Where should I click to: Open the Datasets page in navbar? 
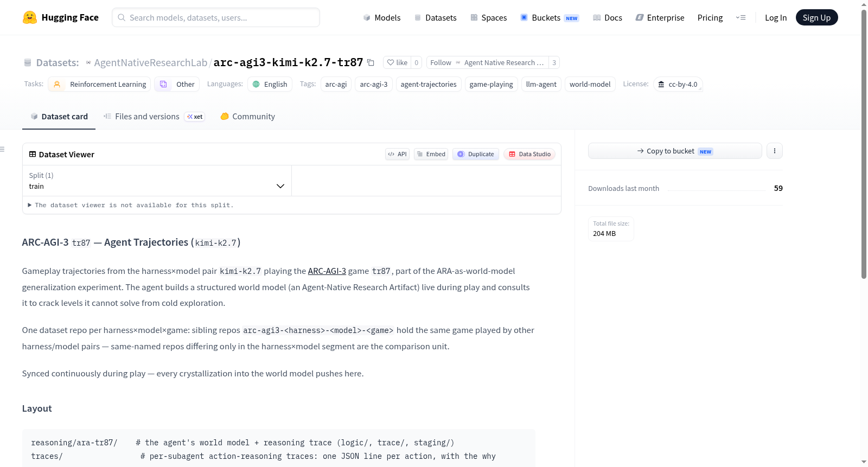point(435,17)
